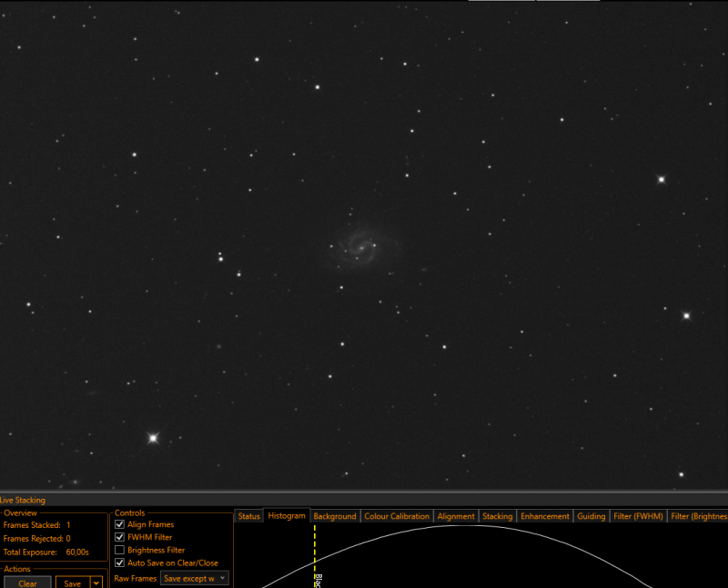Click the Live Stacking panel title

[x=23, y=501]
